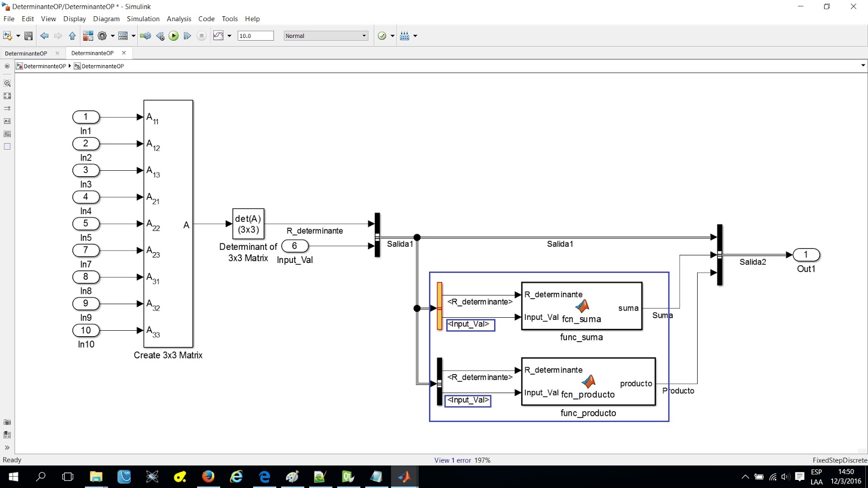Open the Simulink Library Browser icon
Screen dimensions: 868x488
(87, 36)
